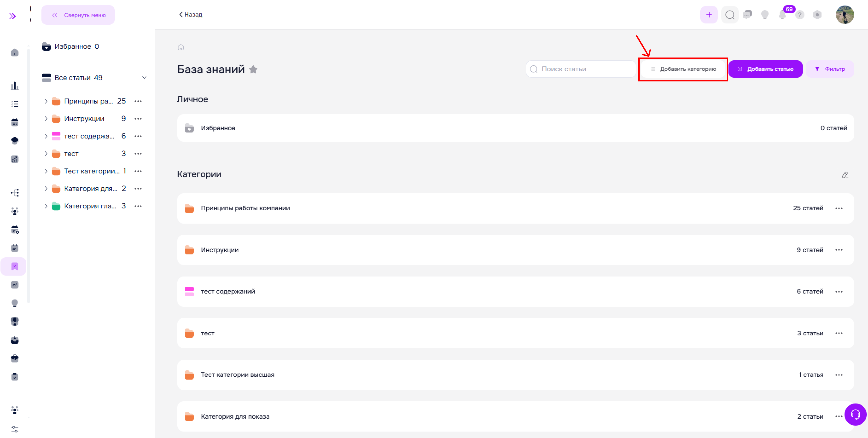Viewport: 868px width, 438px height.
Task: Select Все статьи 49 in sidebar
Action: click(72, 78)
